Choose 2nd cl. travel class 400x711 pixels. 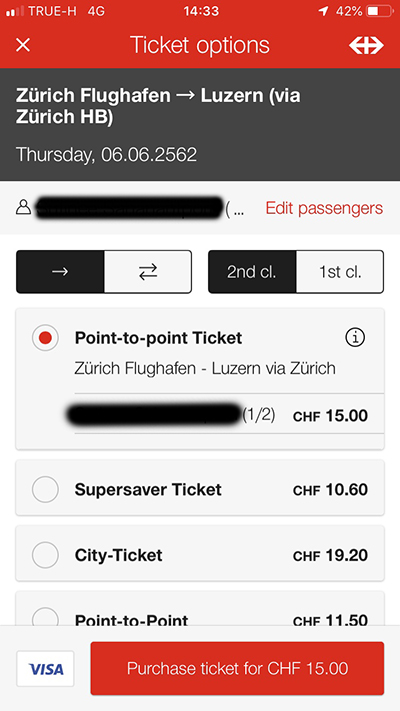(x=252, y=272)
